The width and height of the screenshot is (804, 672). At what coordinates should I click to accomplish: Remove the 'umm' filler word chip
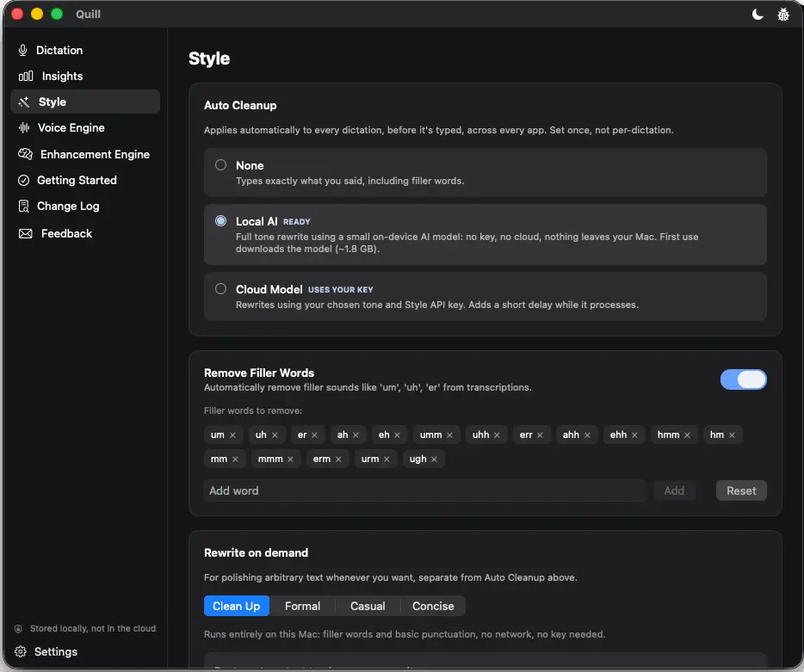click(449, 435)
